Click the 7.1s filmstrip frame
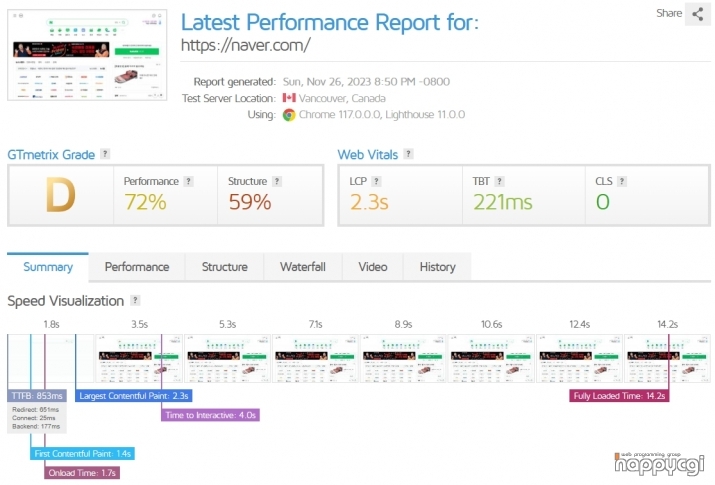 [316, 358]
